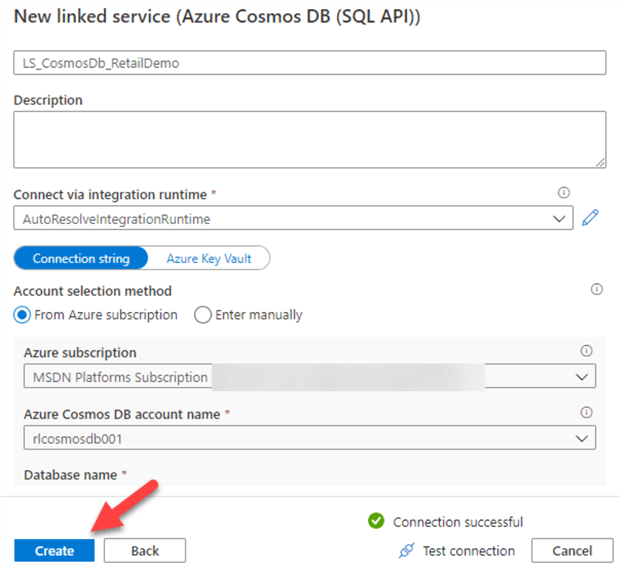
Task: Click info icon for account selection method
Action: [597, 289]
